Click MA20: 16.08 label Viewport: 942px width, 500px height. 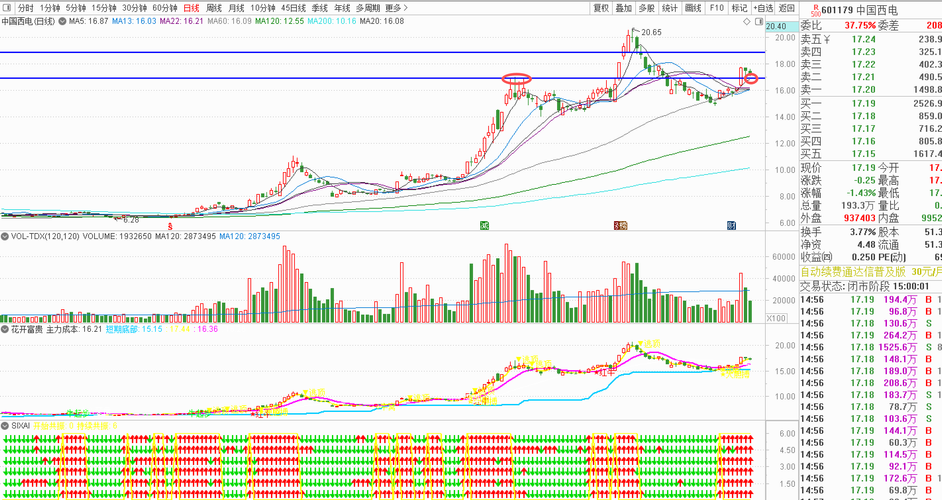(x=381, y=22)
